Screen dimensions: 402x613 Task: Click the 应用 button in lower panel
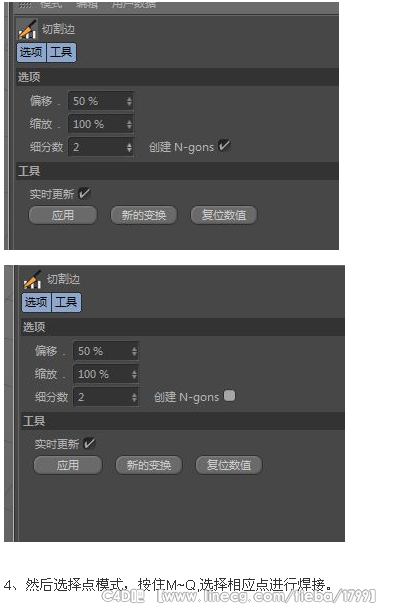point(68,465)
